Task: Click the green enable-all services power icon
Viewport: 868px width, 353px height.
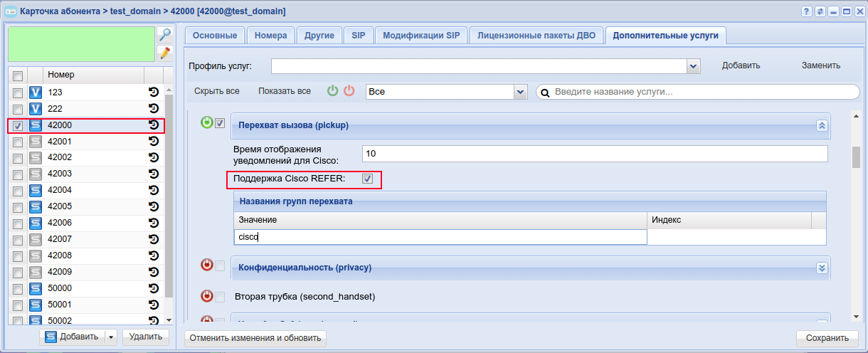Action: (x=332, y=91)
